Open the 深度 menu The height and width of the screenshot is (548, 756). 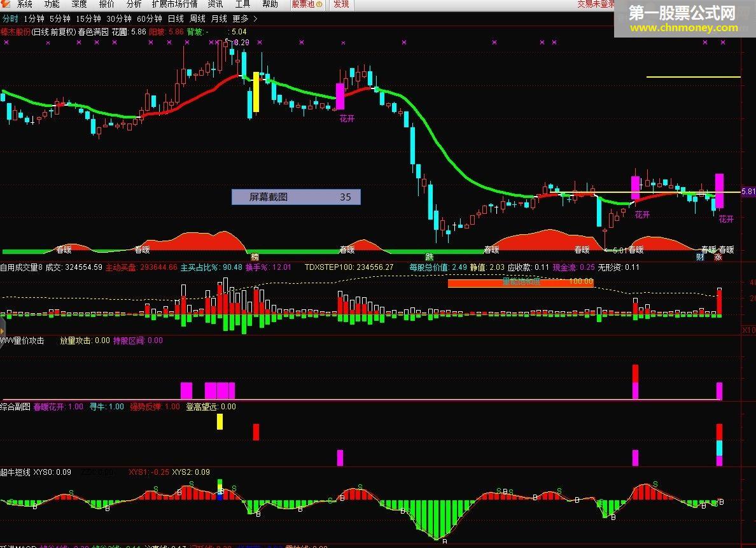point(79,4)
